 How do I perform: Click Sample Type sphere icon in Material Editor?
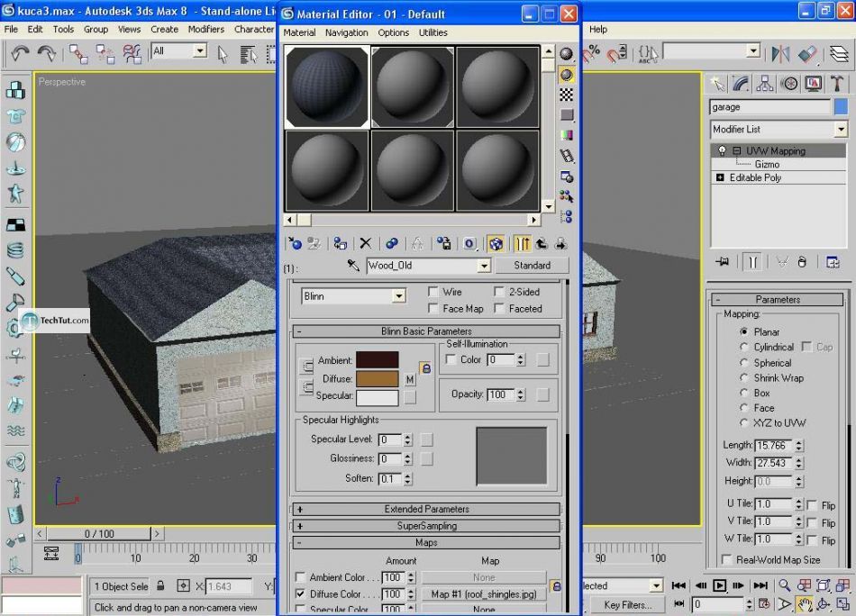(566, 54)
